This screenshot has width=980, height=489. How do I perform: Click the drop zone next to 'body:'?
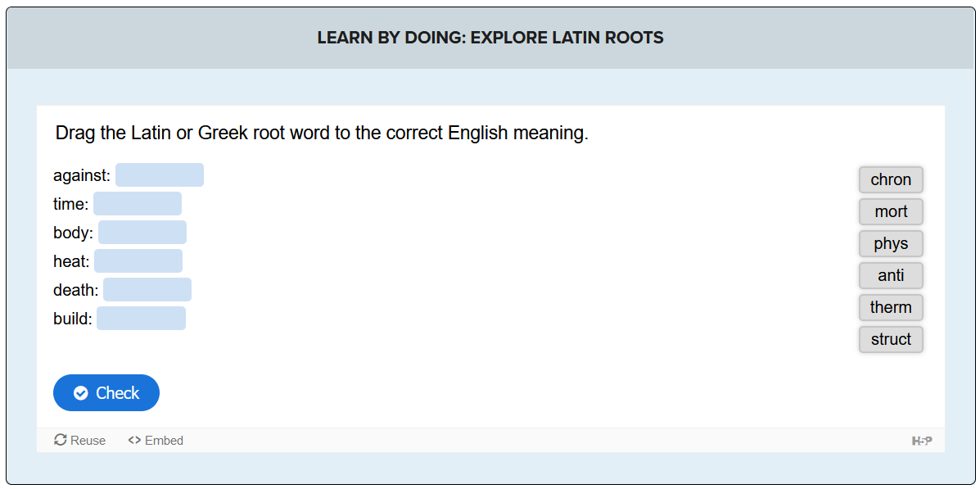(x=142, y=233)
